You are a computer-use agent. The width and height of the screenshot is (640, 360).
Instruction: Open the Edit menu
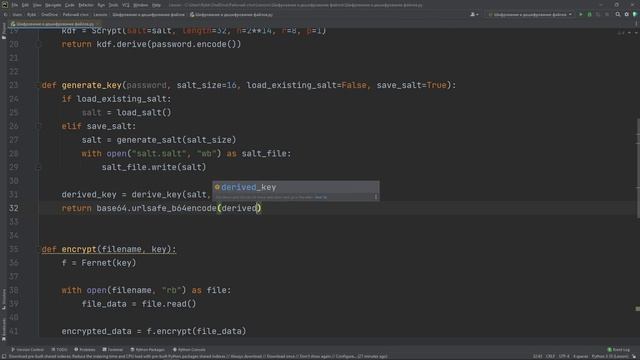(25, 5)
